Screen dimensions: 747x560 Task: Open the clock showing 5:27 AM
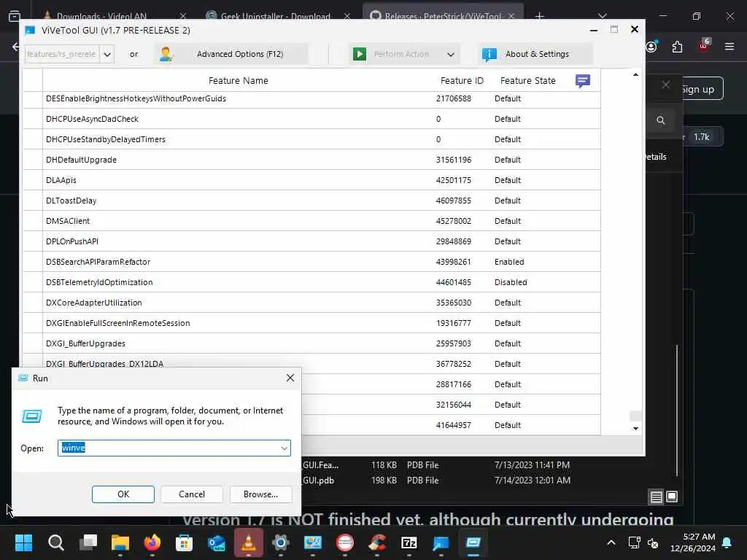click(x=693, y=542)
